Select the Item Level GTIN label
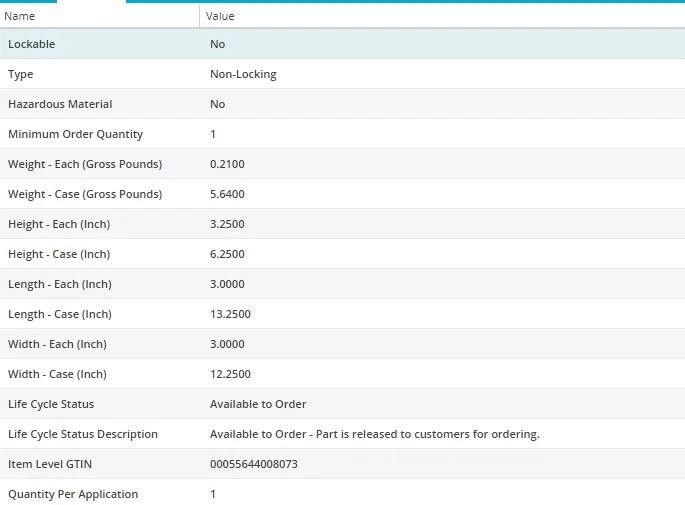 pyautogui.click(x=50, y=464)
